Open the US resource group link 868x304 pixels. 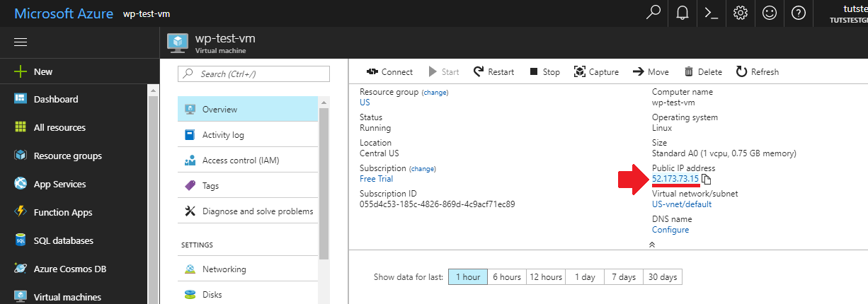click(365, 103)
